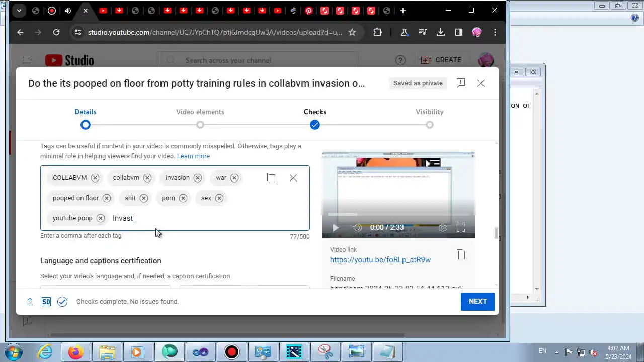Remove the youtube poop tag
The image size is (644, 362).
pos(101,218)
